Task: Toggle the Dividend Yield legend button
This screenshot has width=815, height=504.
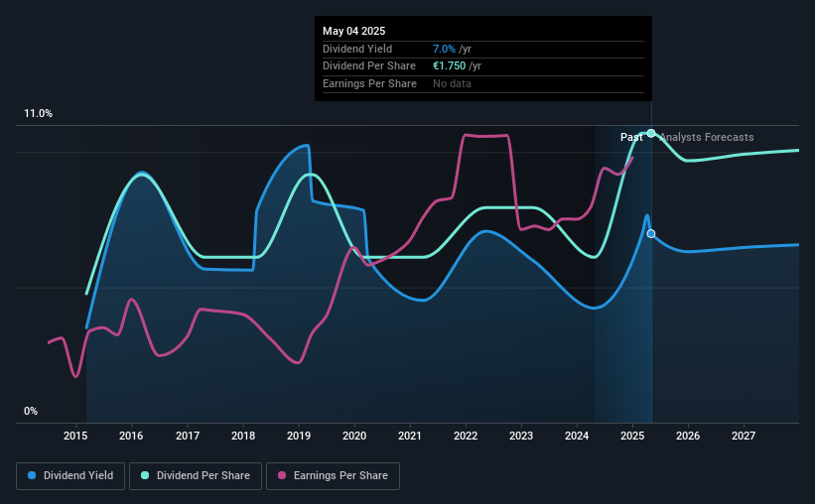Action: tap(70, 476)
